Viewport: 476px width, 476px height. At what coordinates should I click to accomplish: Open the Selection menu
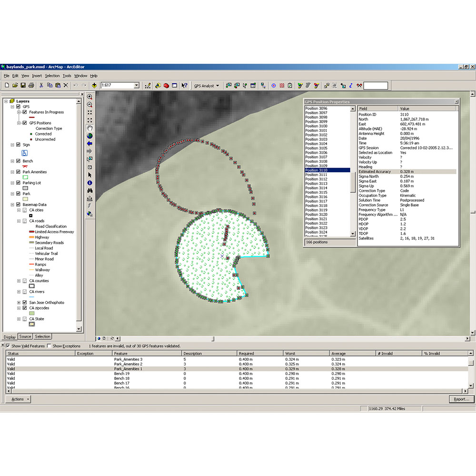[x=52, y=76]
